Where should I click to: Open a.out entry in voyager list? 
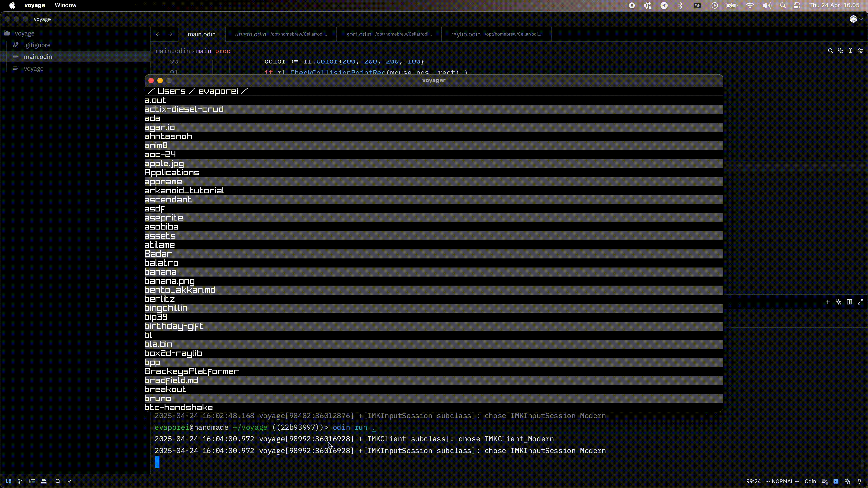(x=434, y=100)
